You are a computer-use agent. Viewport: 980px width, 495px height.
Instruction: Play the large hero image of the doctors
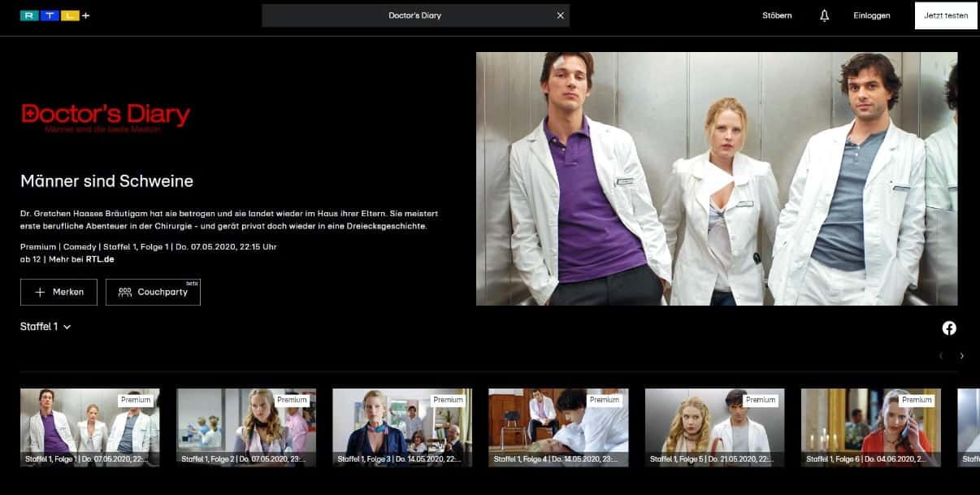(x=717, y=179)
